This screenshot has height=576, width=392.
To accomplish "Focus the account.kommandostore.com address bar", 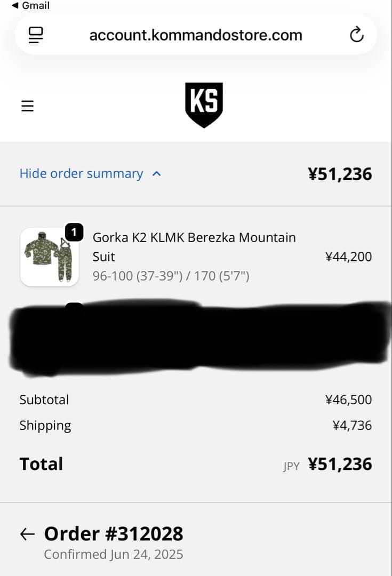I will [x=196, y=35].
